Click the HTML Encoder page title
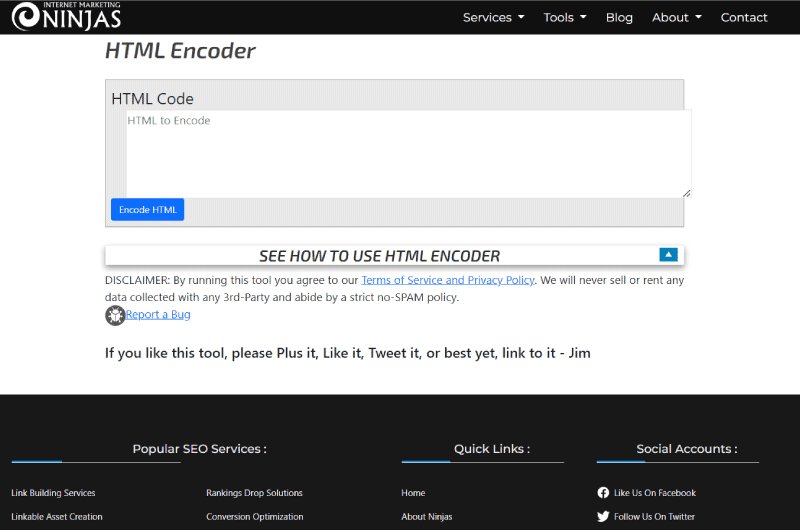 pyautogui.click(x=180, y=51)
